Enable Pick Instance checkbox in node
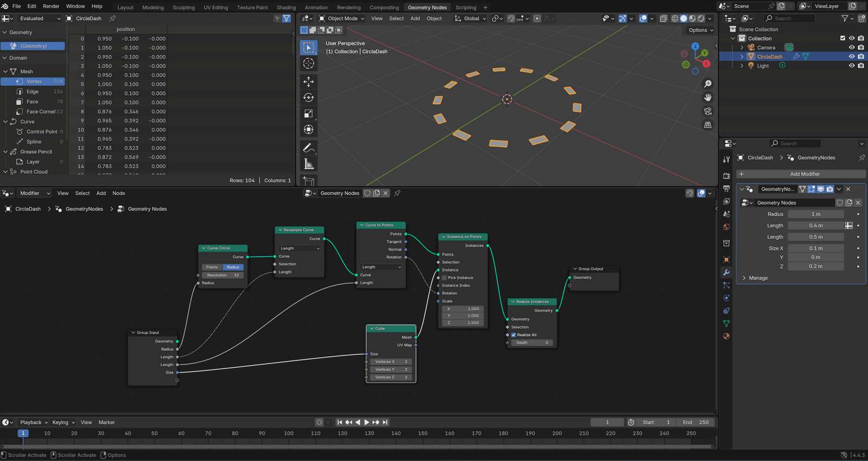868x461 pixels. click(445, 278)
